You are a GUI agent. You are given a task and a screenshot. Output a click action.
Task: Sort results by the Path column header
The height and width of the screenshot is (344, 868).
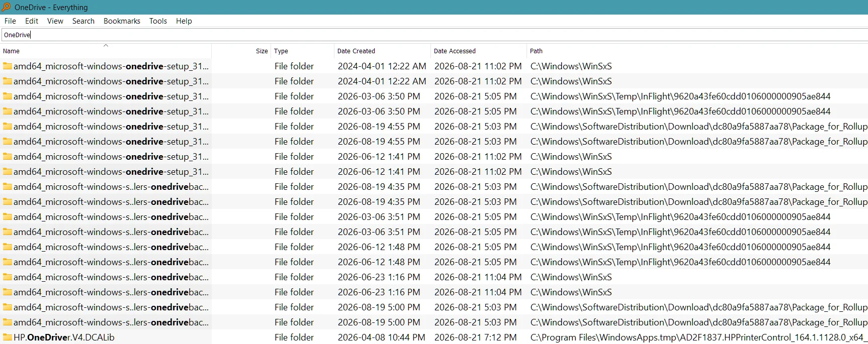(698, 51)
